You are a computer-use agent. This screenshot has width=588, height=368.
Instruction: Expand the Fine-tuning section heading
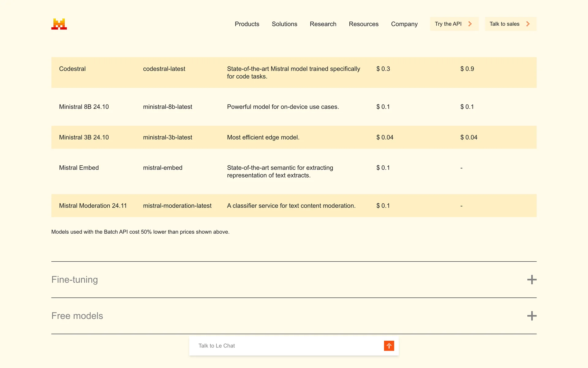click(75, 279)
